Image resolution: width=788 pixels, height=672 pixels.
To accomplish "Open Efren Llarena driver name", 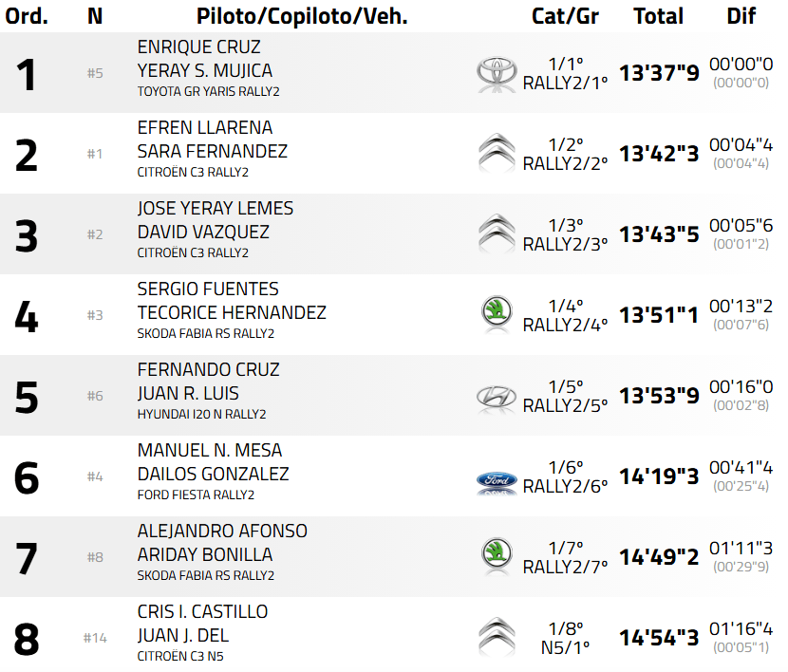I will pos(204,128).
